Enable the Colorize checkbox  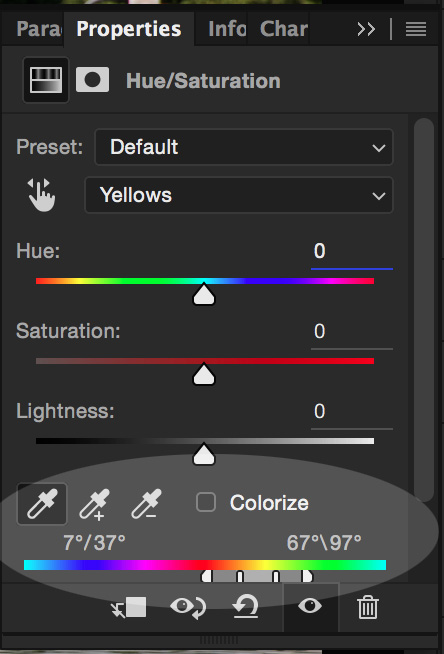tap(206, 502)
